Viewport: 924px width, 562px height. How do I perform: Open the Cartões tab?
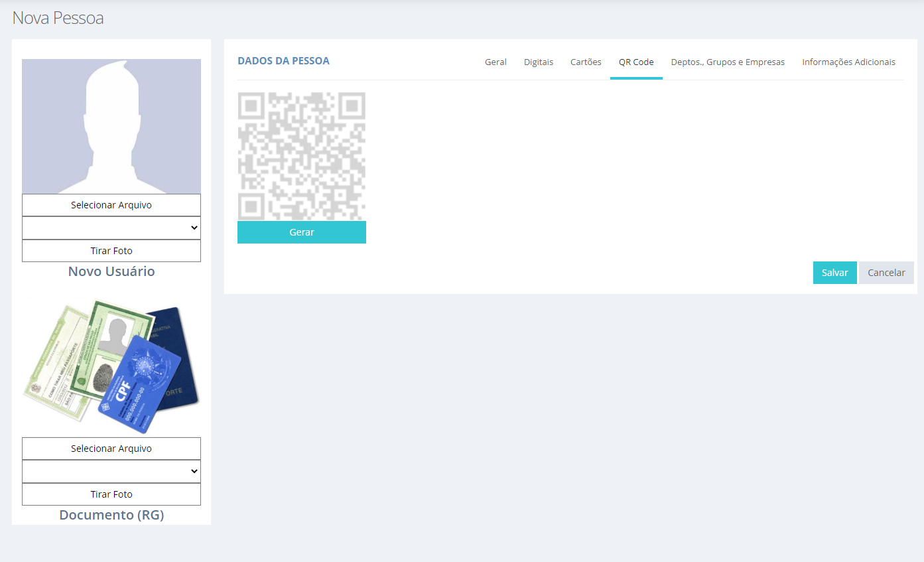586,62
